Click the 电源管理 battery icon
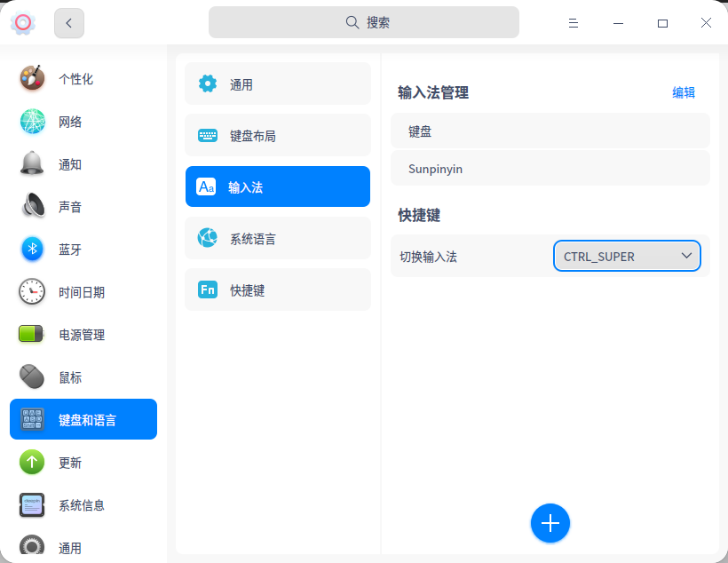The image size is (728, 563). (x=32, y=335)
